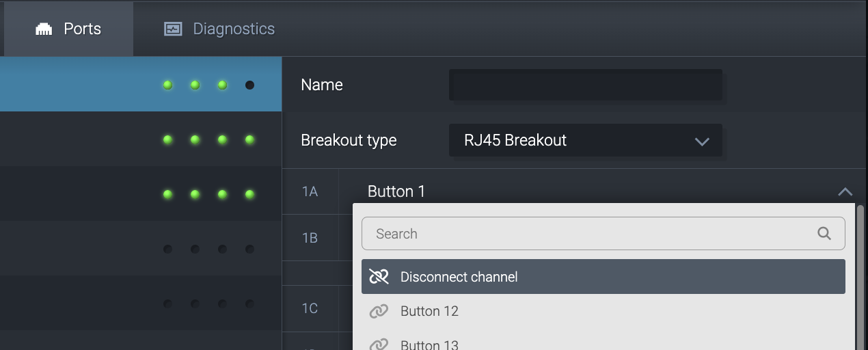This screenshot has width=868, height=350.
Task: Pick Button 13 in the channel list
Action: [429, 344]
